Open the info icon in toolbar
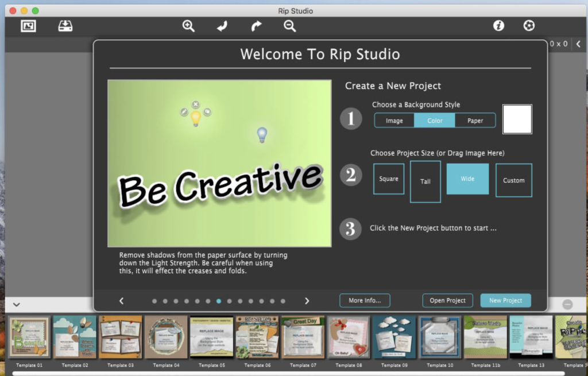This screenshot has width=588, height=376. [x=498, y=25]
